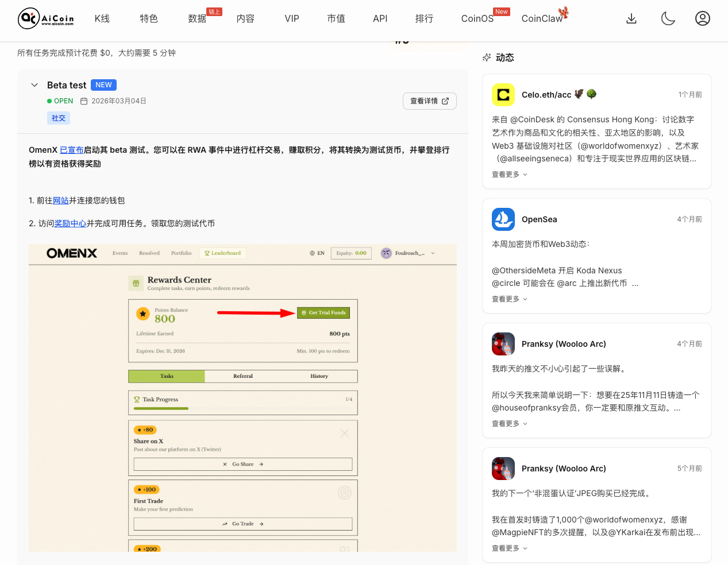Open the user profile icon
This screenshot has width=728, height=565.
(x=702, y=18)
